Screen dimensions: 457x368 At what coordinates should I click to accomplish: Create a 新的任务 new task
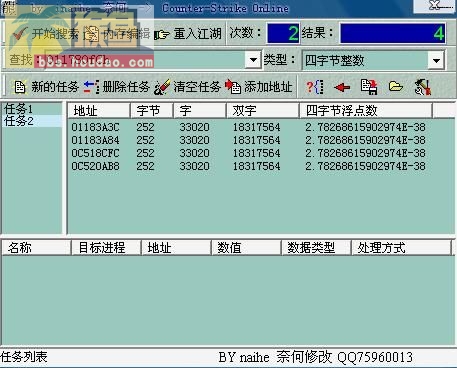[46, 87]
